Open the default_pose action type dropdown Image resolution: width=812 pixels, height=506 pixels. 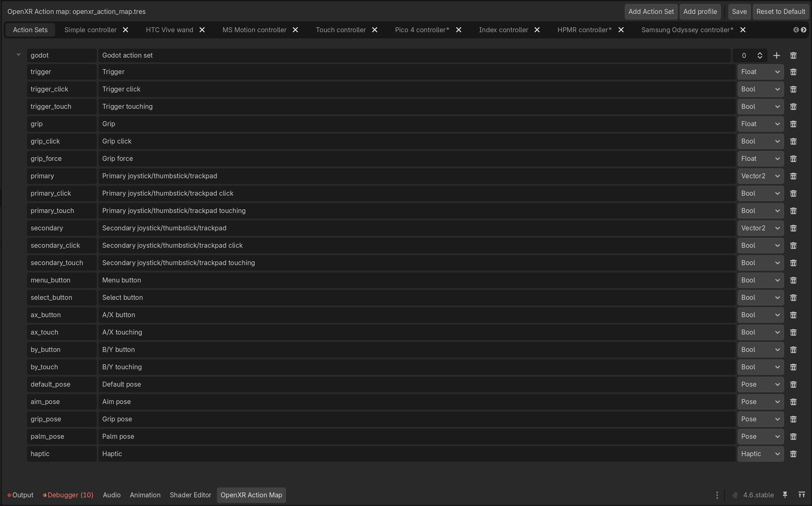(760, 384)
